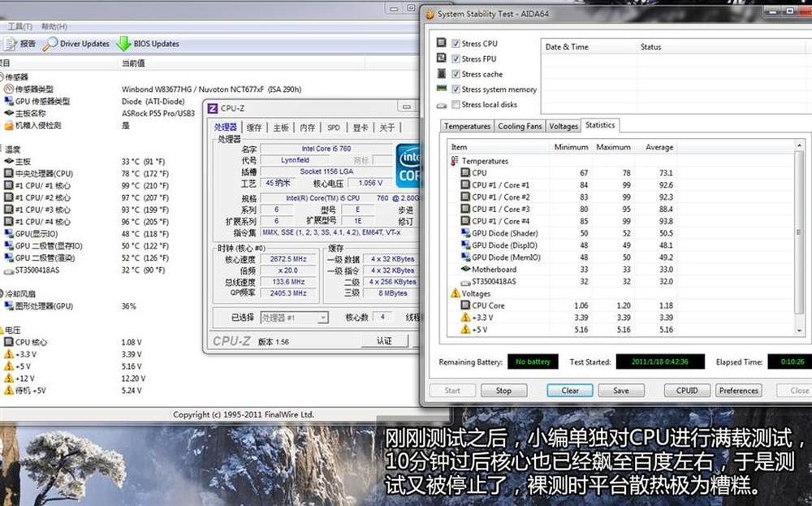This screenshot has width=812, height=506.
Task: Select the 传感器类型 sensor type icon
Action: [x=8, y=89]
